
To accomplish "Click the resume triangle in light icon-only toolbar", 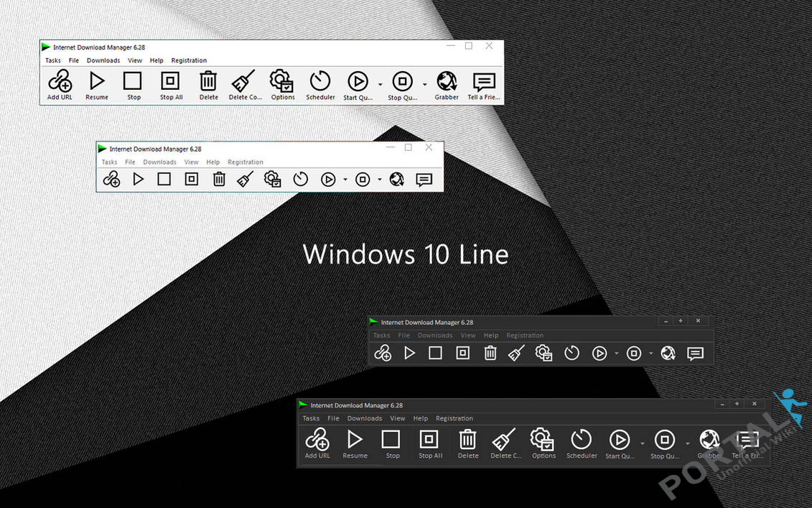I will (x=138, y=180).
